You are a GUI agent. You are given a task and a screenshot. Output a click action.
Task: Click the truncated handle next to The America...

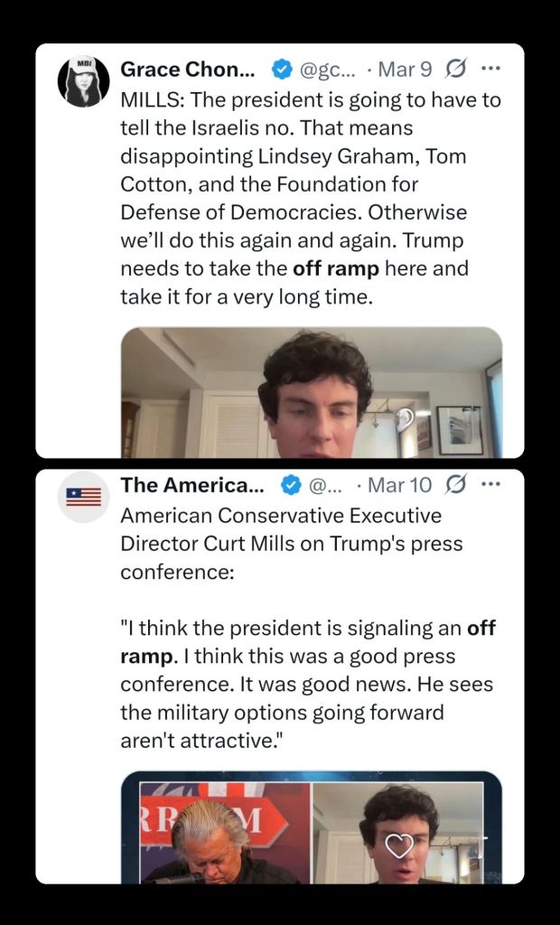[325, 485]
